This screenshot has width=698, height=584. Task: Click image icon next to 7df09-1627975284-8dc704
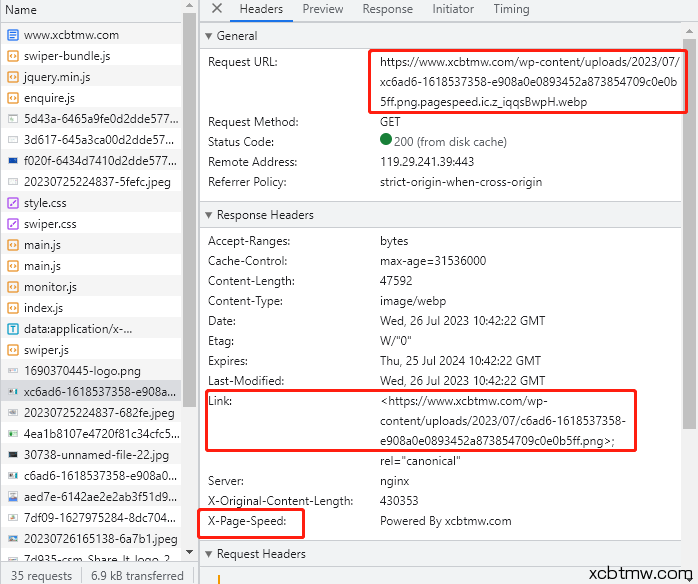point(13,518)
